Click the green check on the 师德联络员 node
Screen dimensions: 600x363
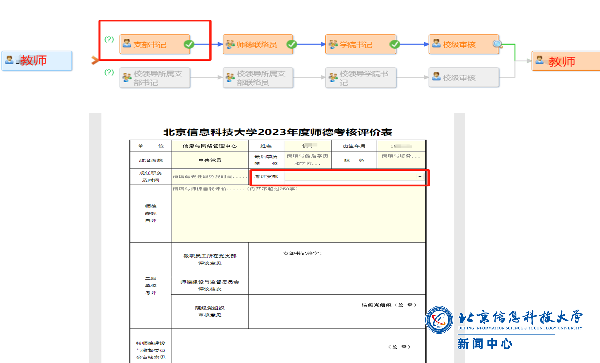pyautogui.click(x=292, y=44)
